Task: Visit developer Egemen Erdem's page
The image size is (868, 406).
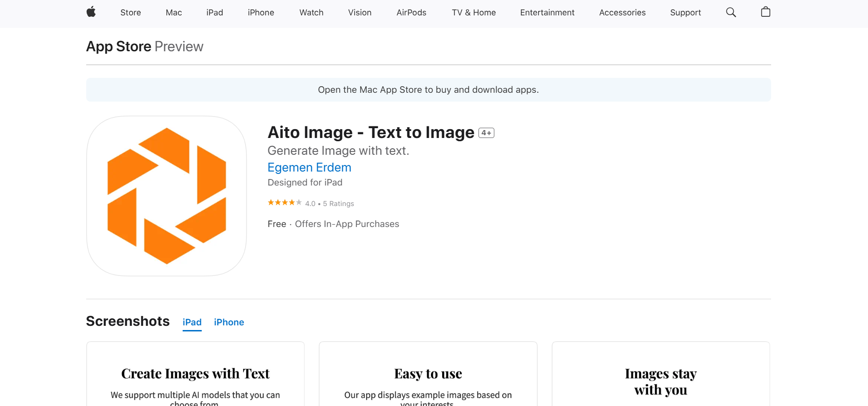Action: click(x=309, y=167)
